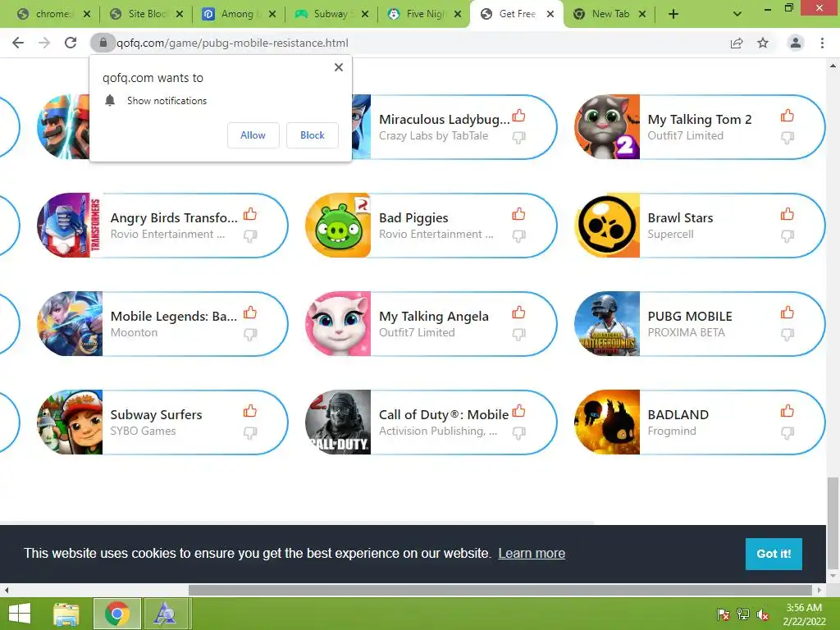
Task: Give Bad Piggies a thumbs up
Action: tap(518, 214)
